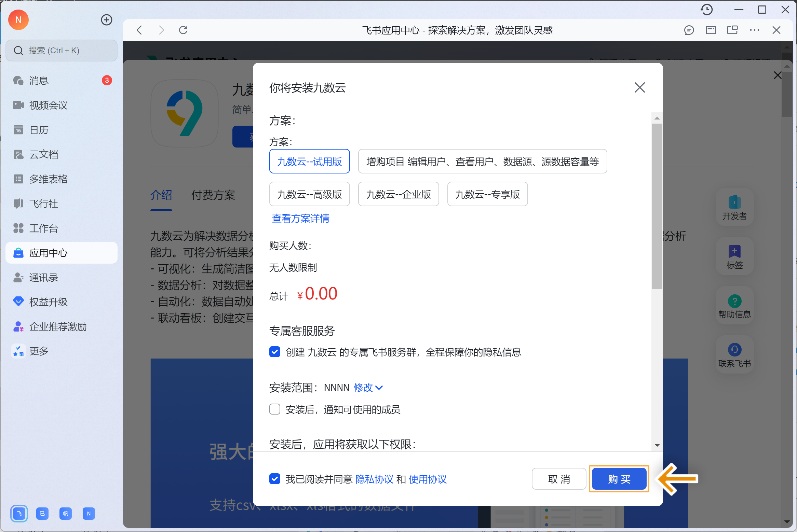797x532 pixels.
Task: Check 安装后，通知可使用的成员
Action: 275,409
